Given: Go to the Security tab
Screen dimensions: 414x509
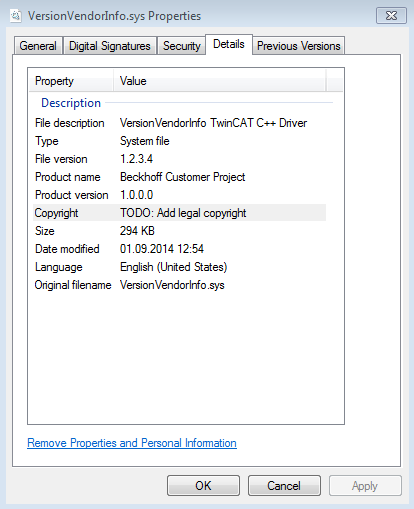Looking at the screenshot, I should [x=181, y=46].
